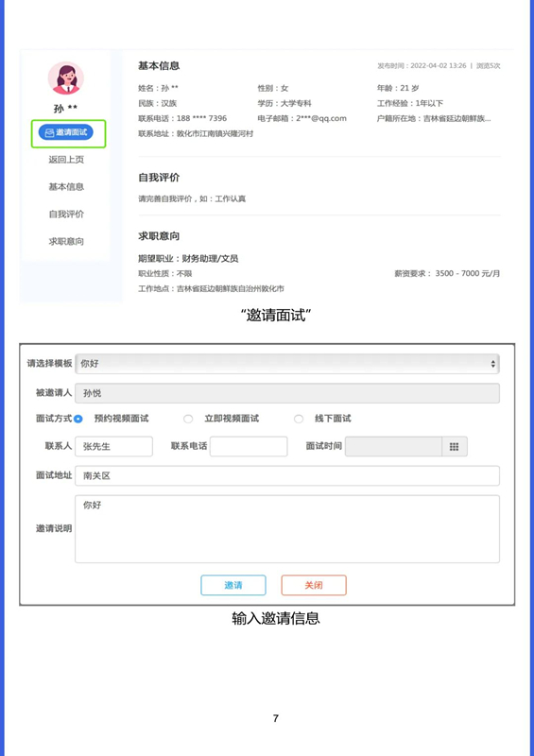The image size is (534, 756).
Task: Click the 性别：女 text
Action: click(273, 88)
